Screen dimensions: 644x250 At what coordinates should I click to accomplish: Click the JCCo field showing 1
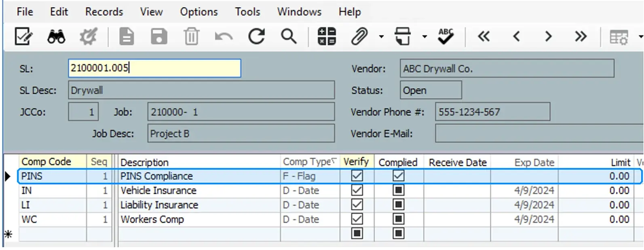83,112
